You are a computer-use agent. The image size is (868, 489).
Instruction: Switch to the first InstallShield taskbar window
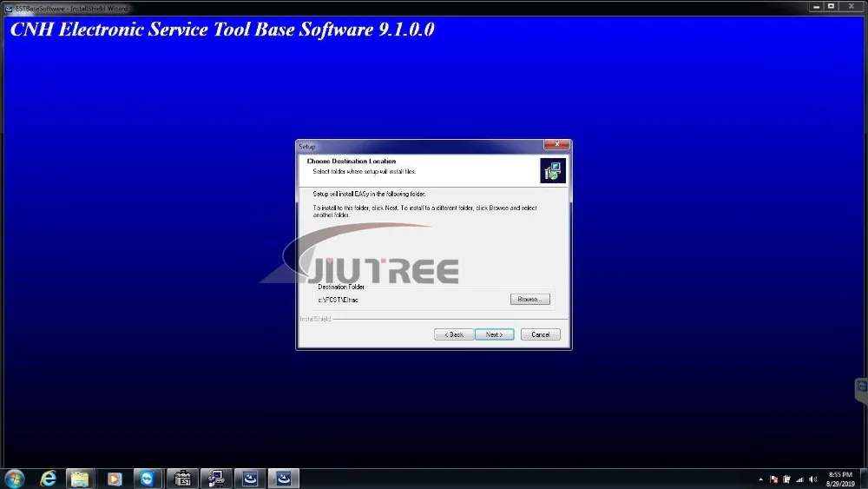[250, 479]
